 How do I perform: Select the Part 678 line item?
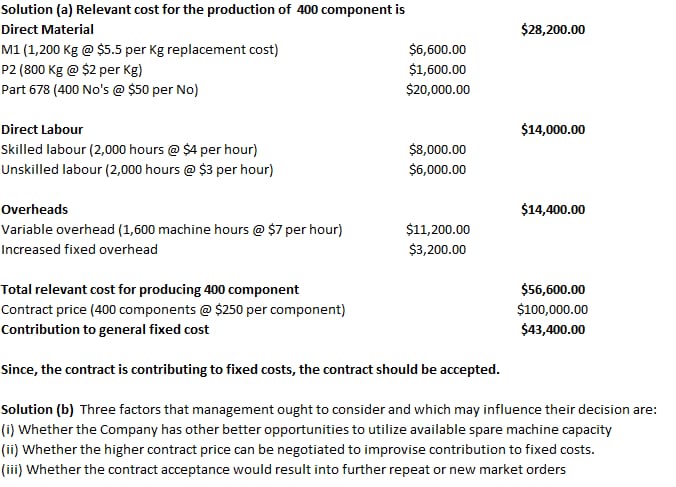point(99,90)
